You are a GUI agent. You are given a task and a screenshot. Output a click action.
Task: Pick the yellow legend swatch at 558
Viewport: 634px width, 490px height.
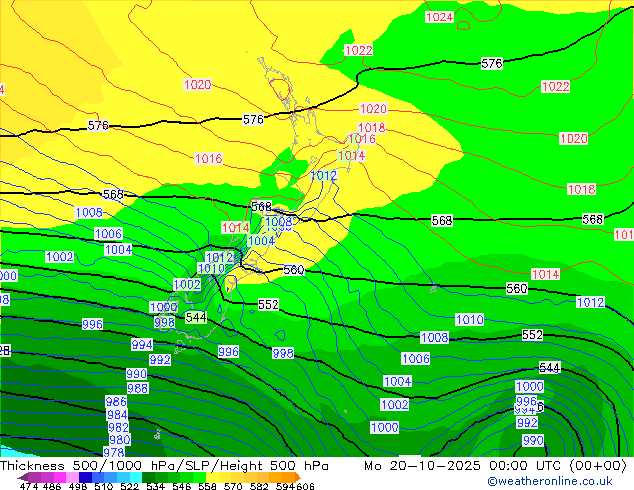click(x=212, y=477)
